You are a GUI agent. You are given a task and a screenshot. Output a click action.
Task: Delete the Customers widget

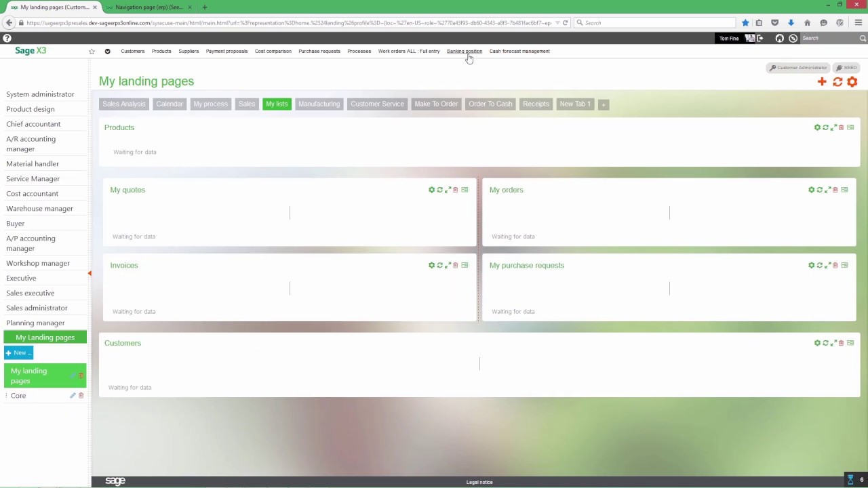click(x=841, y=343)
